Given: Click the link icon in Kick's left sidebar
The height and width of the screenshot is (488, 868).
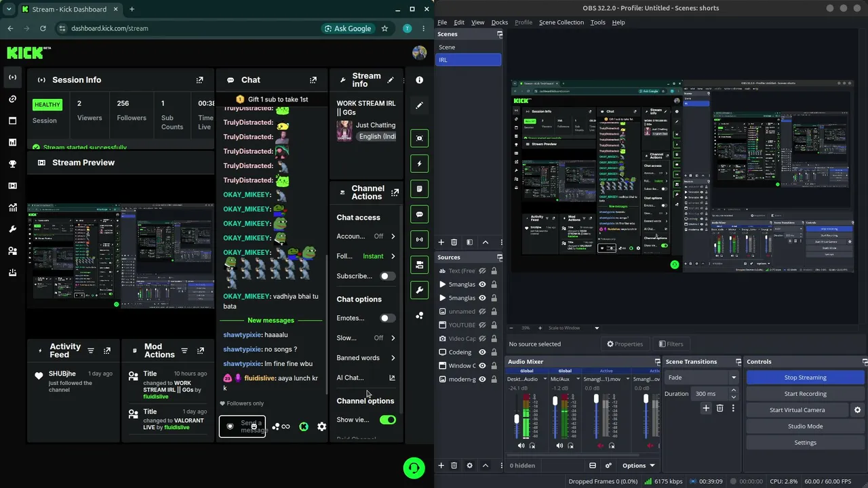Looking at the screenshot, I should coord(12,99).
